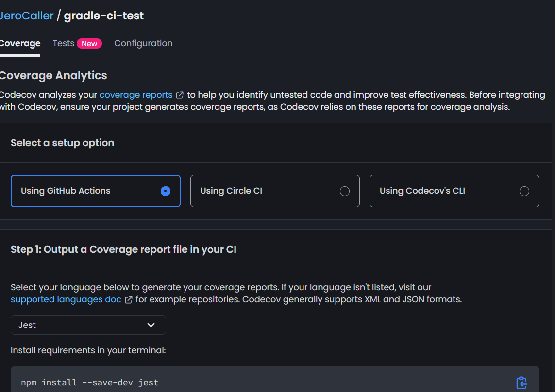The width and height of the screenshot is (555, 392).
Task: Select the Using Codecov's CLI radio button
Action: pyautogui.click(x=524, y=191)
